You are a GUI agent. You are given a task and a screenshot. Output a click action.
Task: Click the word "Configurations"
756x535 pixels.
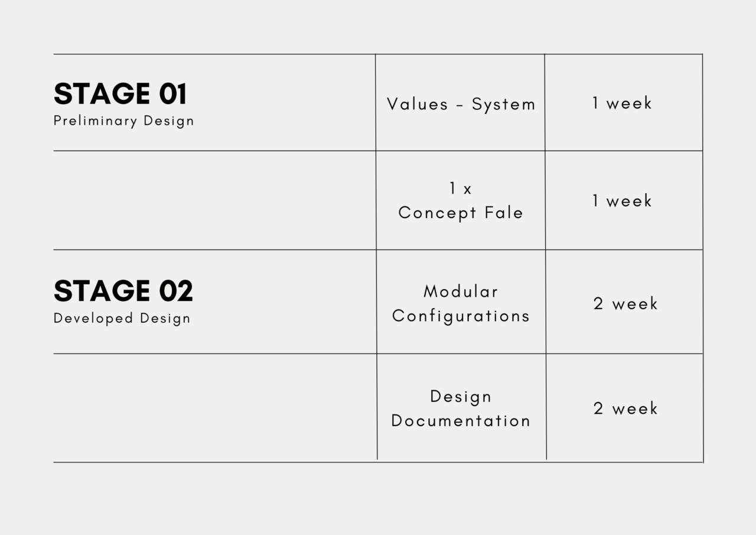(461, 316)
